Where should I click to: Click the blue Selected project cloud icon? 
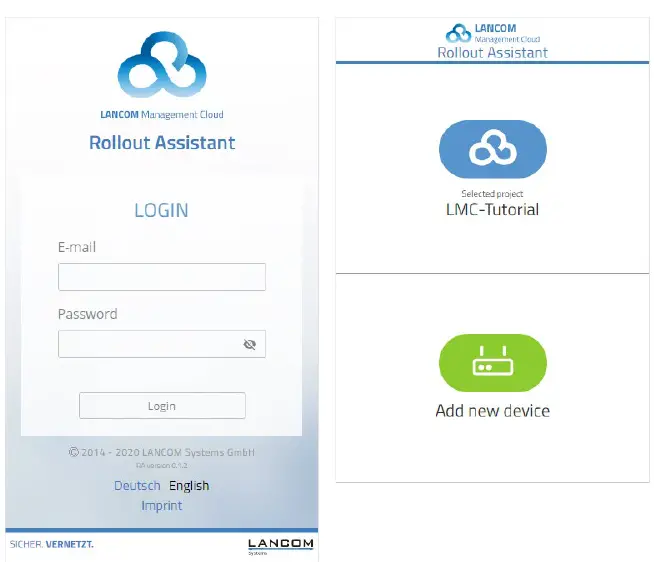493,149
